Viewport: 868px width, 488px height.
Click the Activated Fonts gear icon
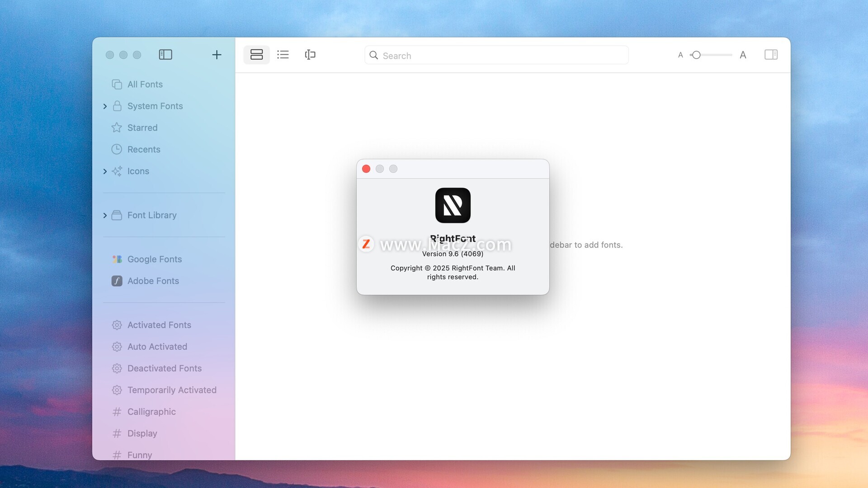click(x=117, y=325)
